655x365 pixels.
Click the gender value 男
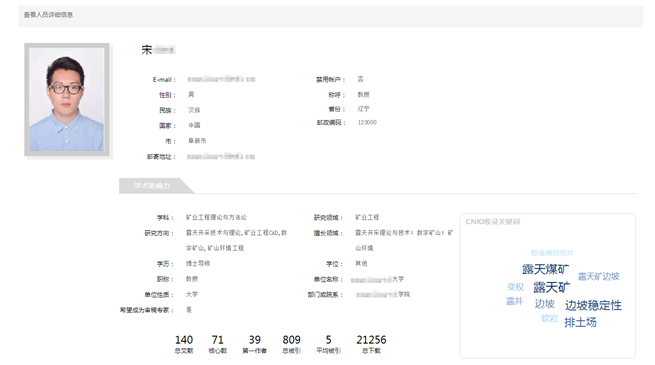pyautogui.click(x=191, y=94)
